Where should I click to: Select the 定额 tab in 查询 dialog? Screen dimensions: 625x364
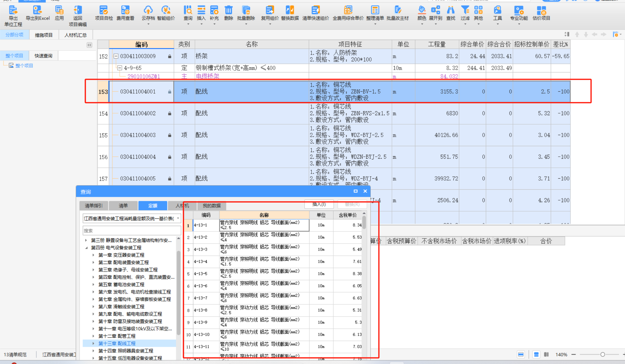coord(152,205)
